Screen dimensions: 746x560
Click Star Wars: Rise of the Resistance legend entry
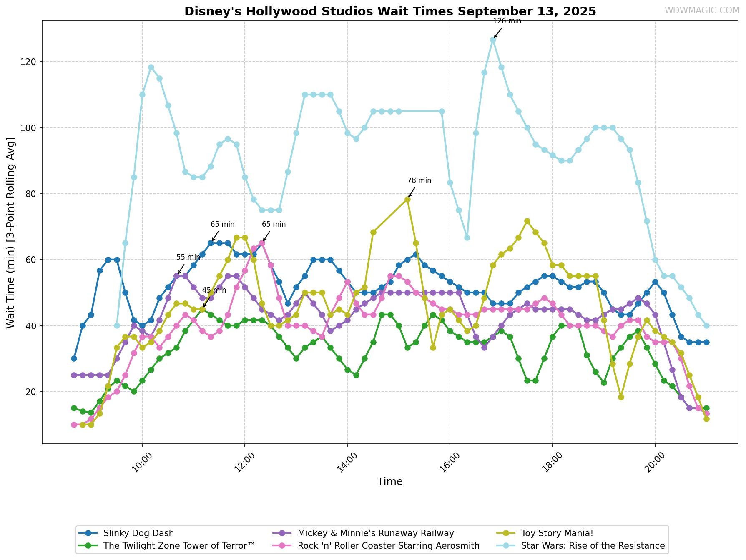(581, 546)
